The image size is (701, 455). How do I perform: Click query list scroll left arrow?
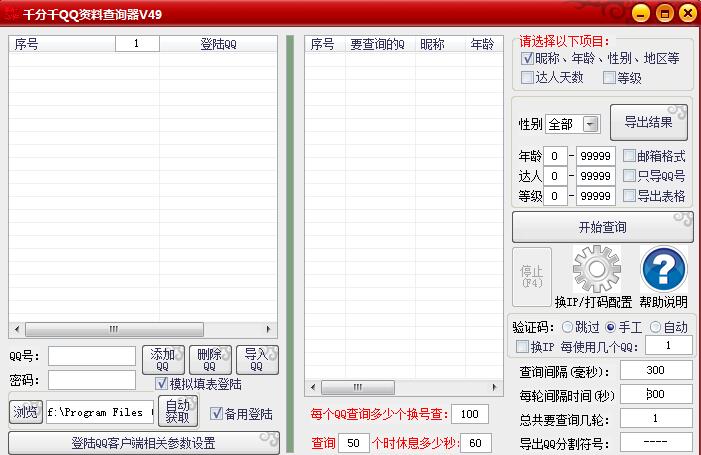point(312,387)
